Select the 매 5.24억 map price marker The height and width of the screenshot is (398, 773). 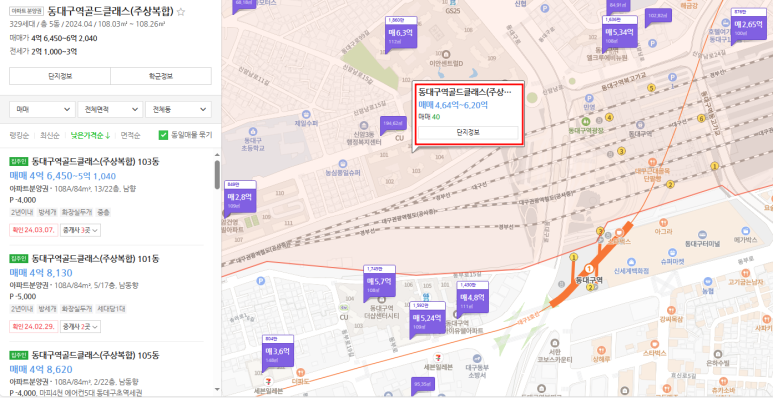point(426,319)
